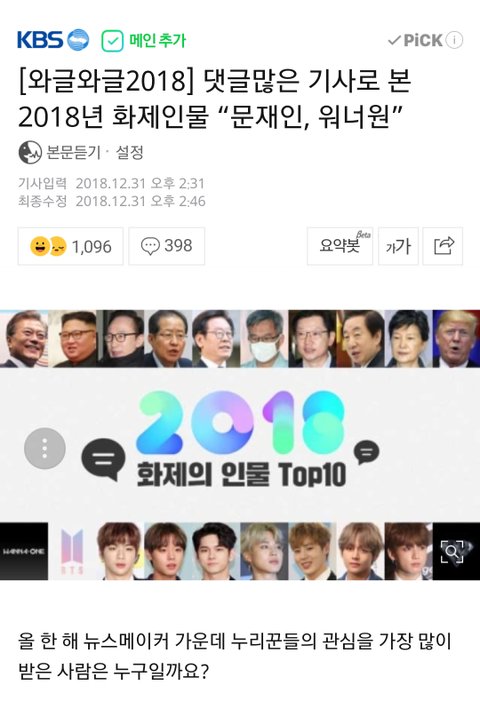Open the comments bubble showing 398
Image resolution: width=480 pixels, height=717 pixels.
coord(166,246)
